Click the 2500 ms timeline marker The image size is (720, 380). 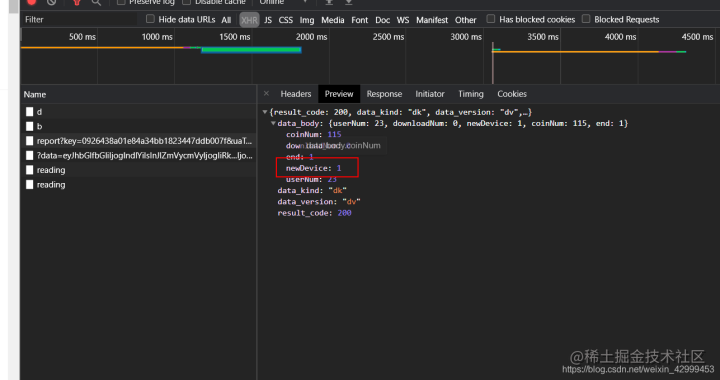point(388,37)
